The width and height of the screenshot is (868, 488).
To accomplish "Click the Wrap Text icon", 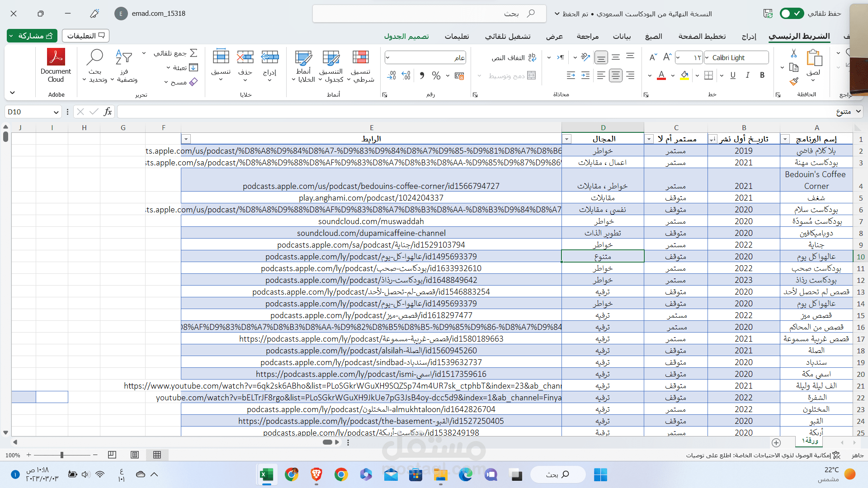I will click(x=532, y=57).
